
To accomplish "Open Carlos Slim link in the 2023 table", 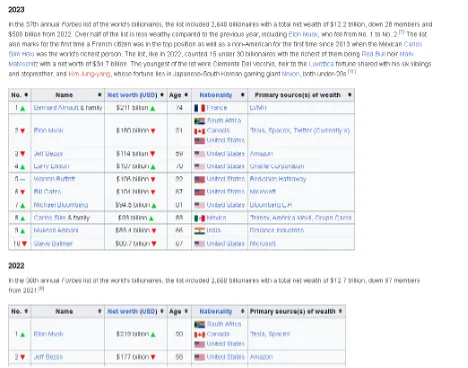I will [x=50, y=218].
